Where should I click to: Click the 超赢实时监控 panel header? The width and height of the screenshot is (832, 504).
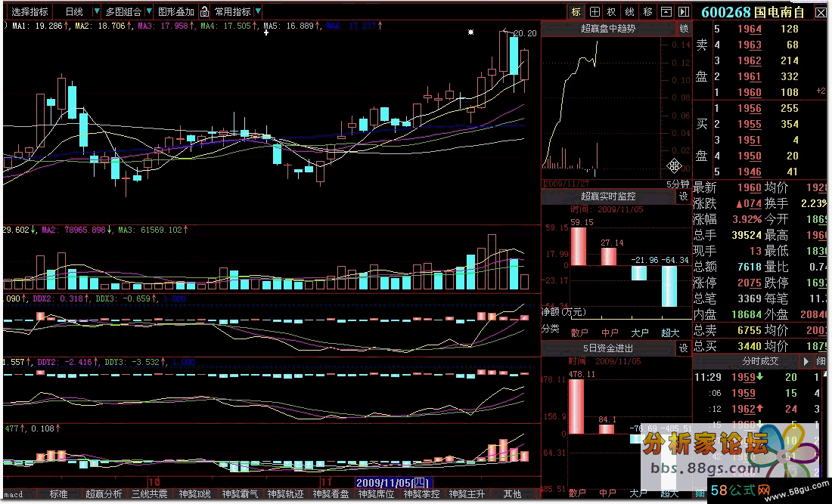[608, 196]
